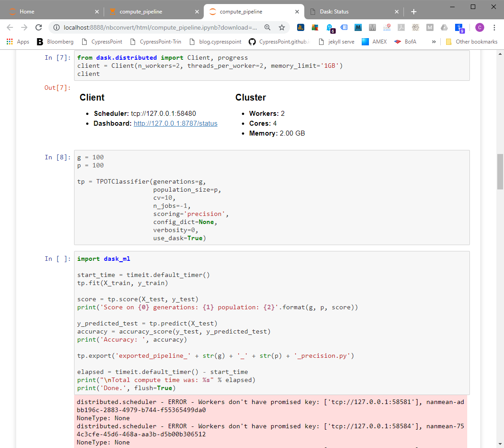Open the Chrome profile avatar icon
Screen dimensions: 504x448
480,27
